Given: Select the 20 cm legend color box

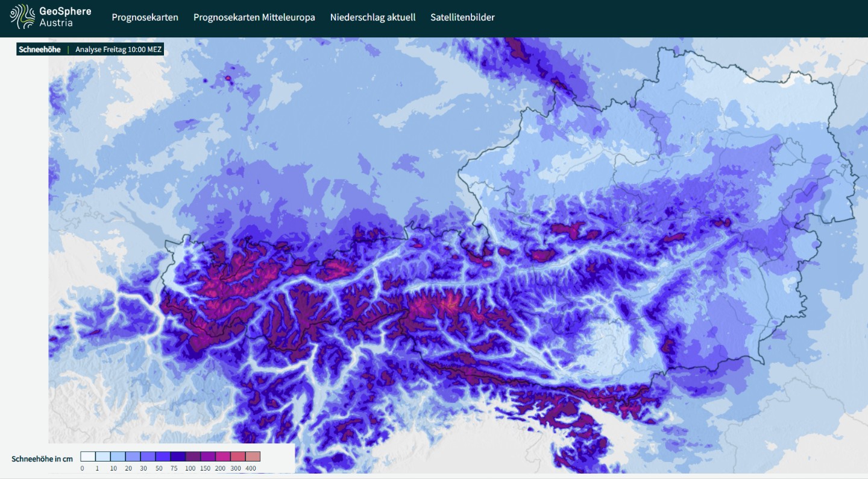Looking at the screenshot, I should point(133,457).
